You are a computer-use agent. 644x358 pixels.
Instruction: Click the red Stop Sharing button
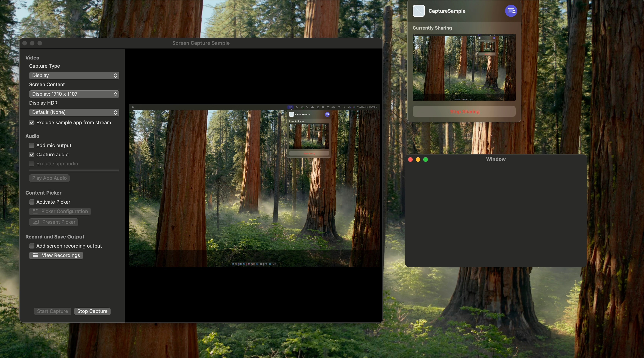(x=464, y=112)
